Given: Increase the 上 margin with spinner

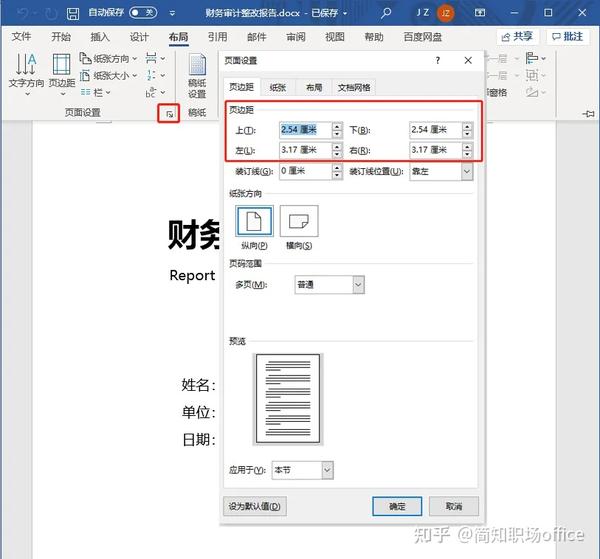Looking at the screenshot, I should coord(337,126).
